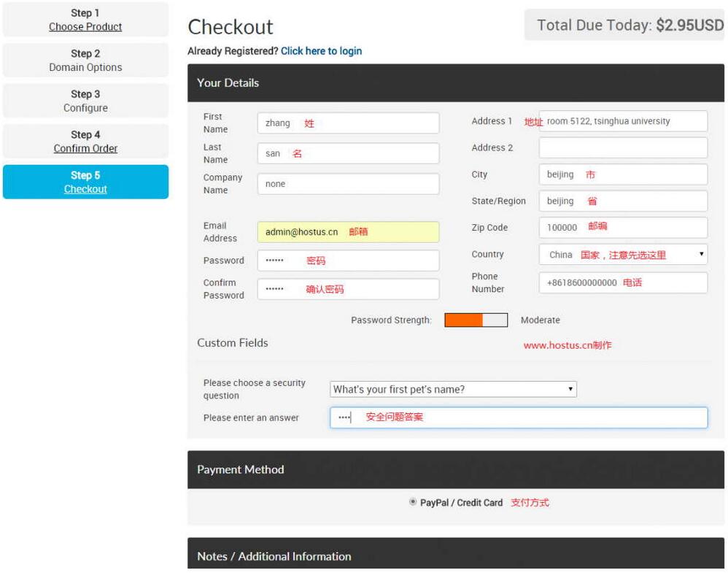
Task: Click the Last Name text field
Action: point(348,153)
